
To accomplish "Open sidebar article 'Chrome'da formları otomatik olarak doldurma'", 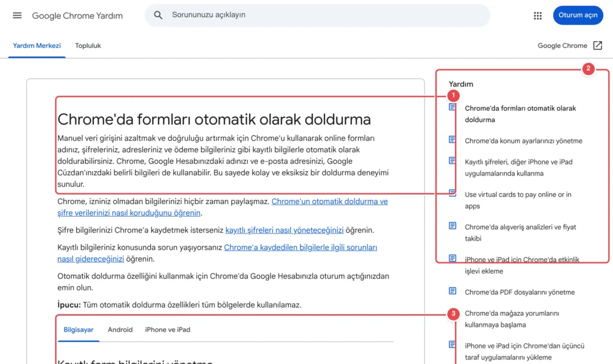I will coord(520,114).
